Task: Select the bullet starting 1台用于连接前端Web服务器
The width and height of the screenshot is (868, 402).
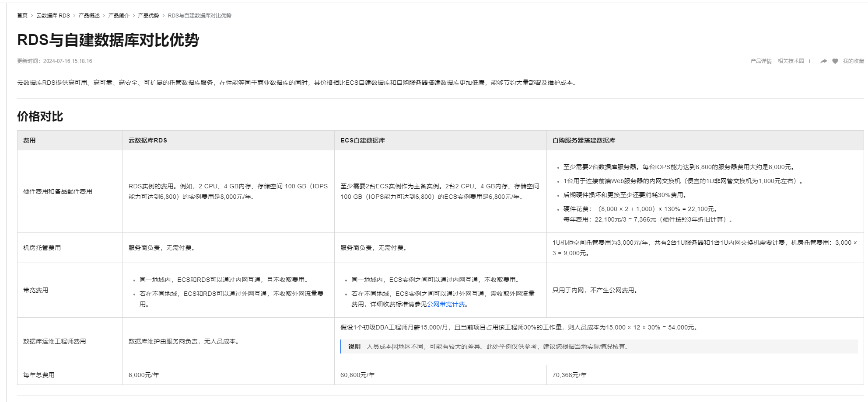Action: click(x=684, y=181)
